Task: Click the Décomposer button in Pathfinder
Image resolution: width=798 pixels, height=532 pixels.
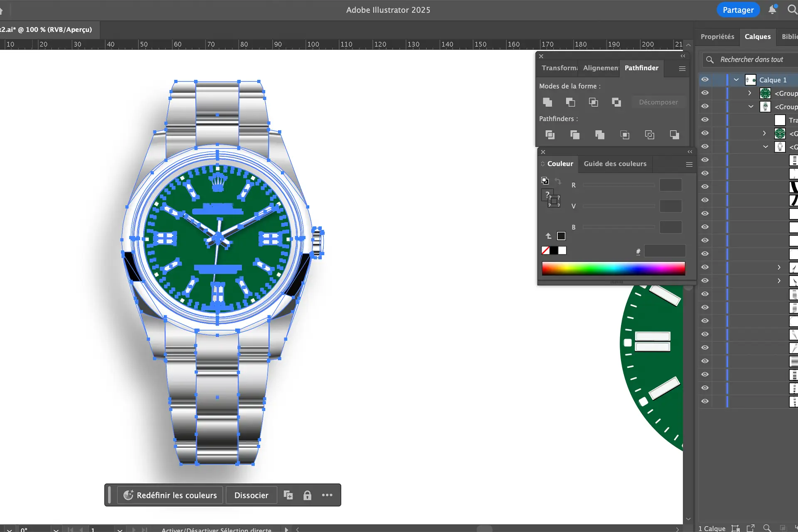Action: tap(658, 102)
